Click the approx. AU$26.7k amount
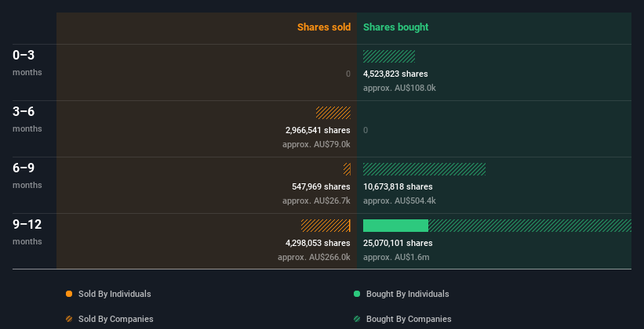The height and width of the screenshot is (329, 644). [316, 201]
